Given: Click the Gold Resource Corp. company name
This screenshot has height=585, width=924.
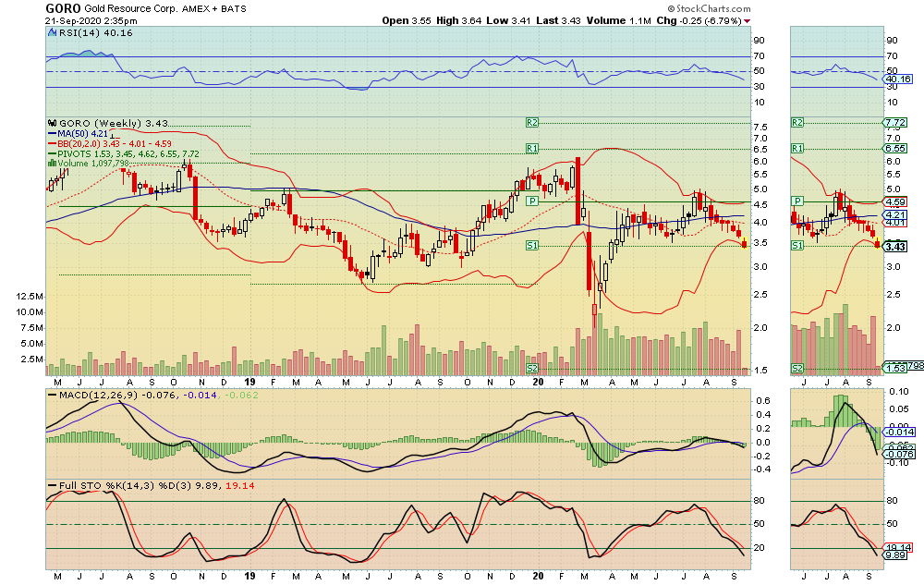Looking at the screenshot, I should pyautogui.click(x=131, y=9).
